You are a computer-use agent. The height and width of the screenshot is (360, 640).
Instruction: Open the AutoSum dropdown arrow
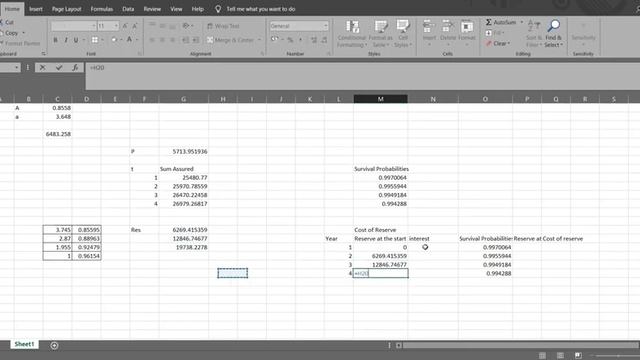pos(522,22)
